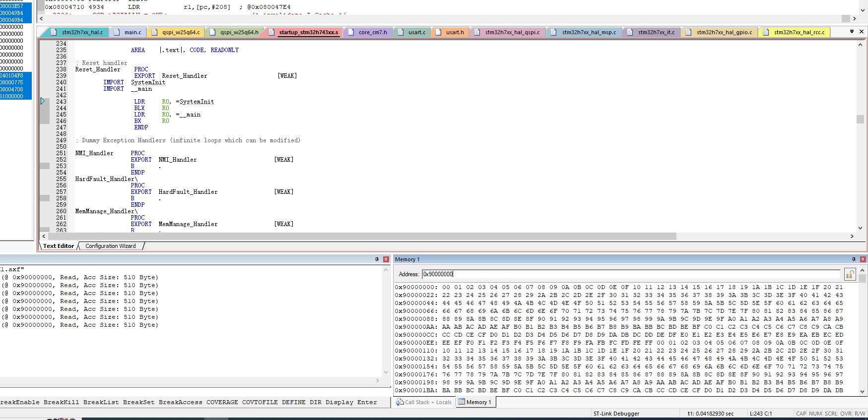
Task: Click memory row address 0x90000022
Action: (416, 295)
